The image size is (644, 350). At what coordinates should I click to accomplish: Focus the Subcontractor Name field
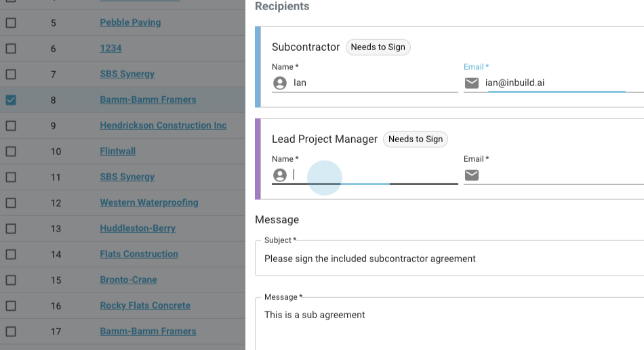coord(373,83)
